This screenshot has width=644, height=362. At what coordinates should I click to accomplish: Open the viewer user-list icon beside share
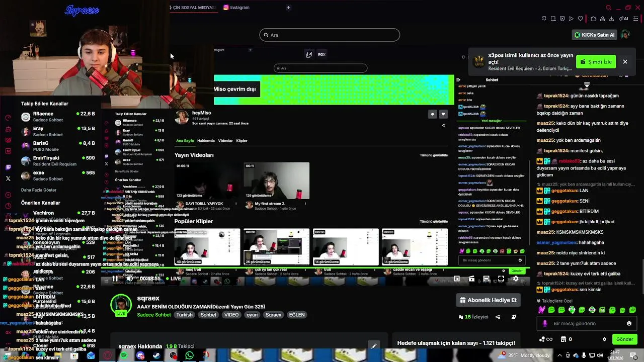514,317
